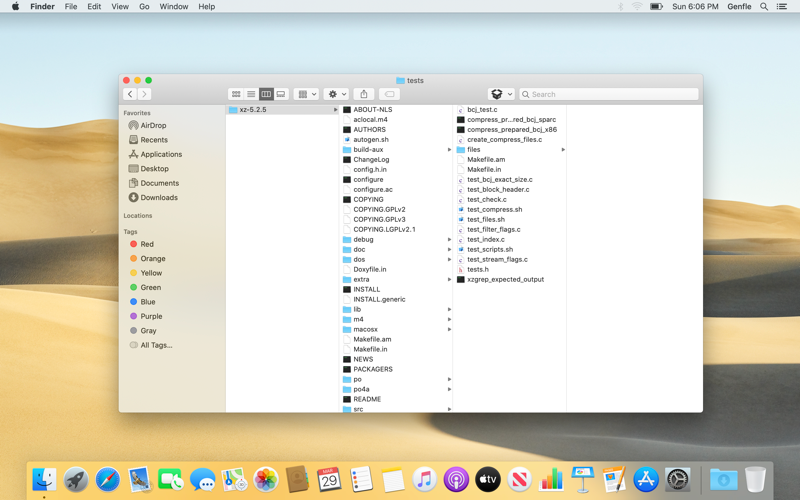Select bcj_test.c file

coord(477,110)
